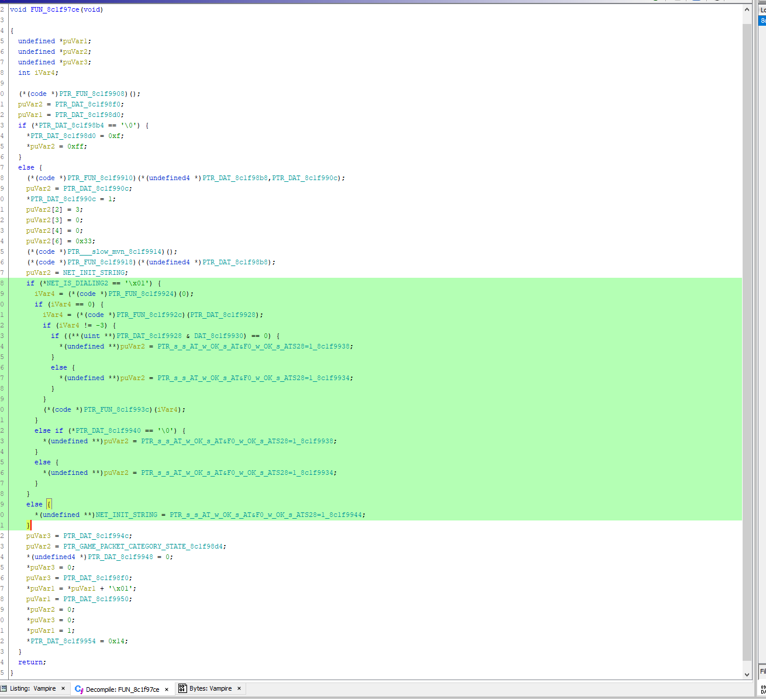Close the Bytes: Vampire tab
The height and width of the screenshot is (700, 766).
pos(239,688)
